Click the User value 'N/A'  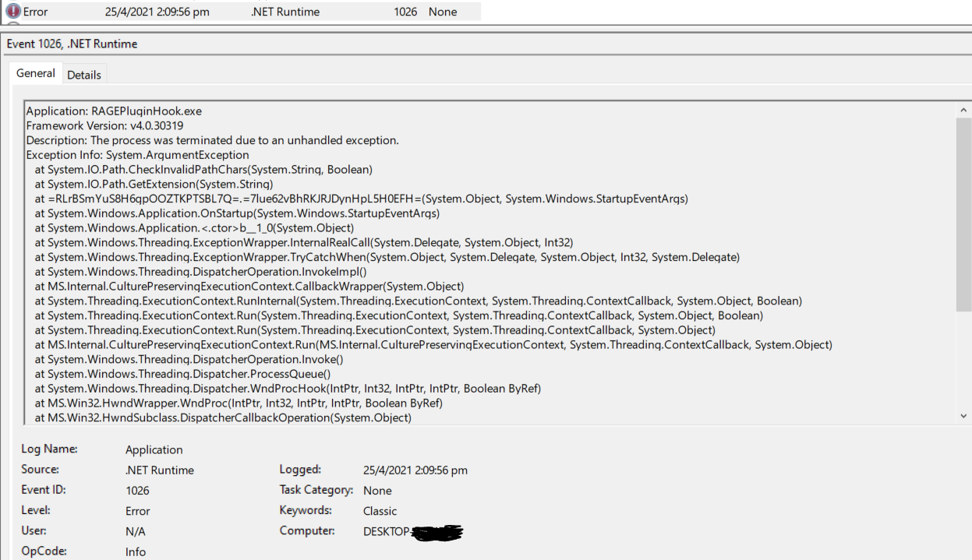[x=136, y=531]
